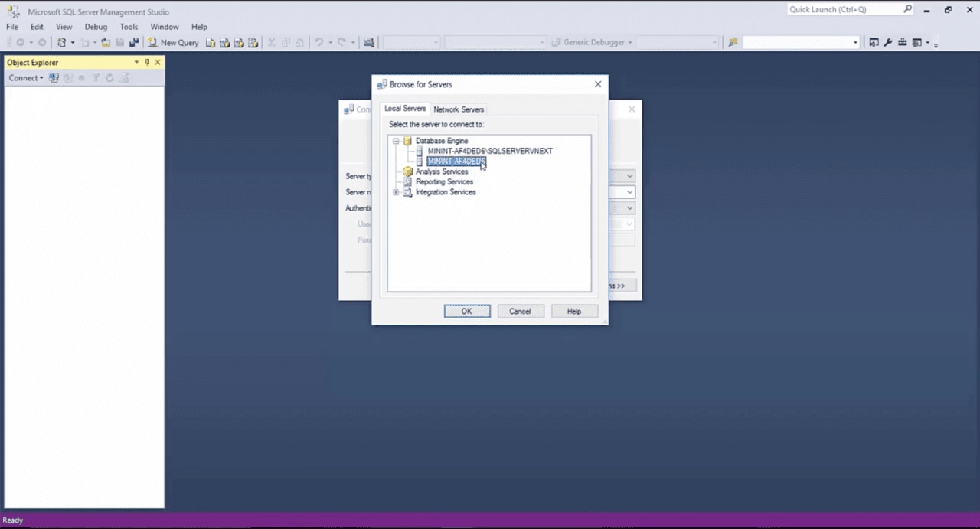
Task: Click the Toolbox toolbar icon
Action: point(902,43)
